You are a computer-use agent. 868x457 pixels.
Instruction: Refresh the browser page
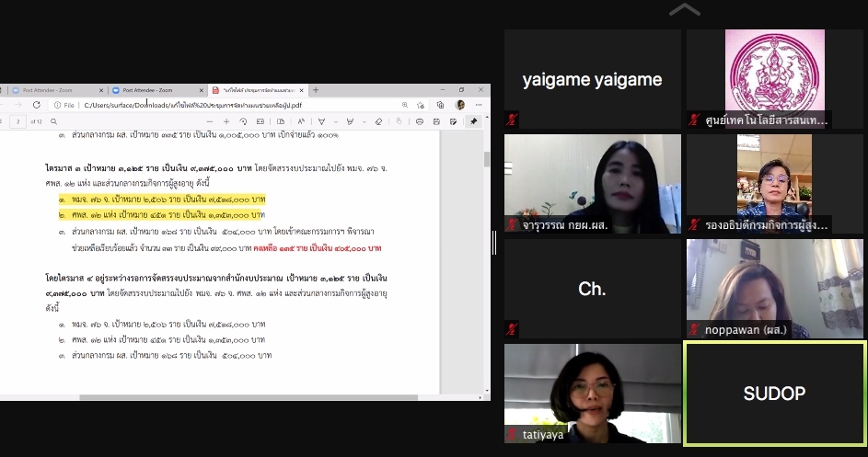[x=37, y=105]
